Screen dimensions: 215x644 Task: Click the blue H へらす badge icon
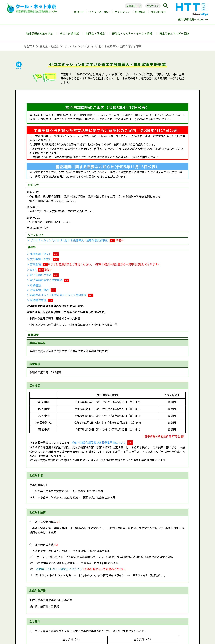(x=19, y=65)
